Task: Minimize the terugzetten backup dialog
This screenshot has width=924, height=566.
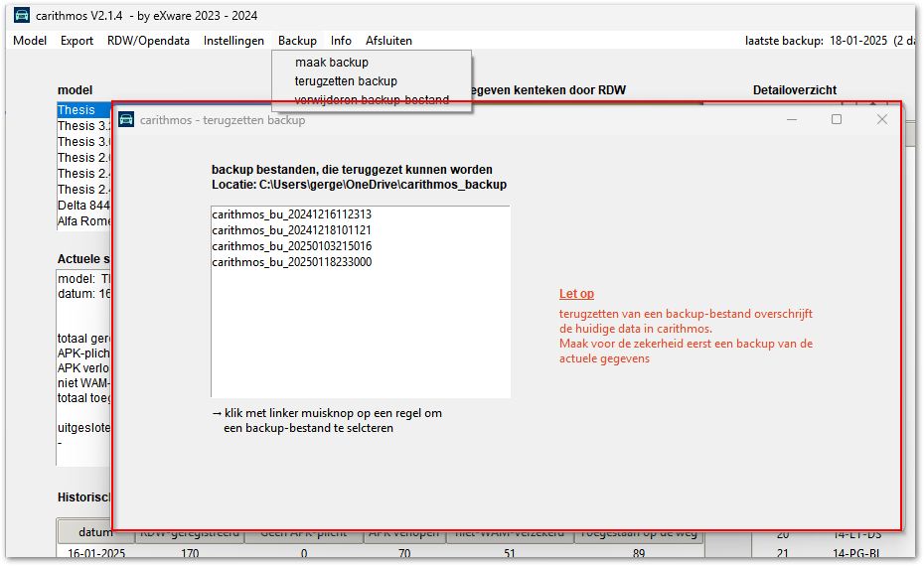Action: [x=791, y=119]
